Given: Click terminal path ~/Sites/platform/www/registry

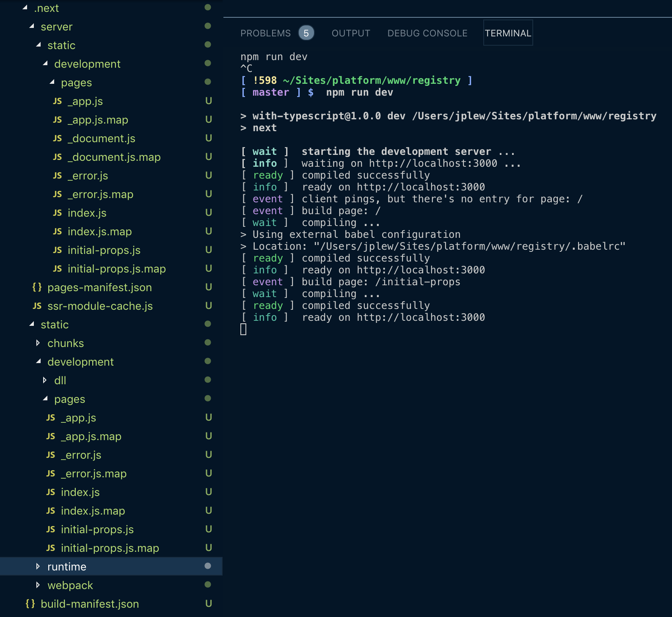Looking at the screenshot, I should click(x=372, y=80).
